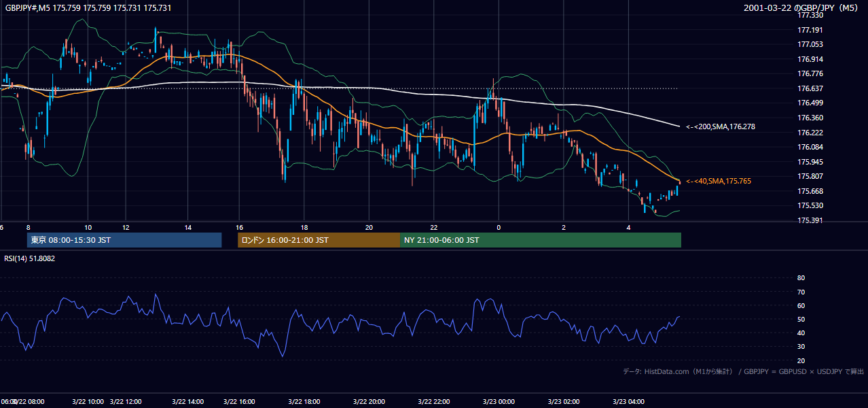Click price axis label 176.637
The image size is (868, 408).
pos(810,88)
